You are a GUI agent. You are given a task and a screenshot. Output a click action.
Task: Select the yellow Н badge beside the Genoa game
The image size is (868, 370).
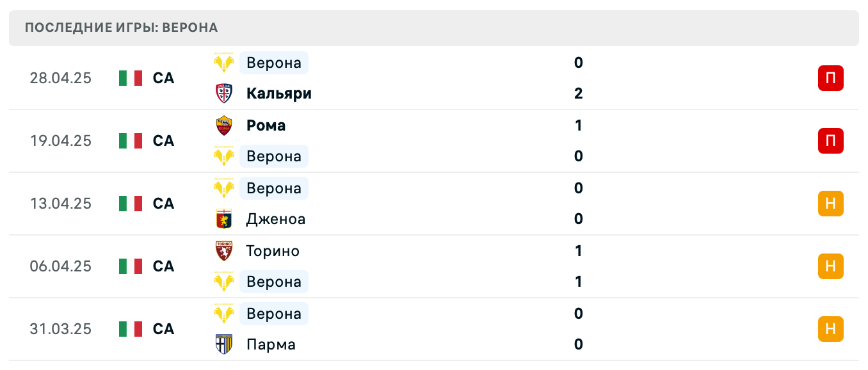tap(830, 204)
